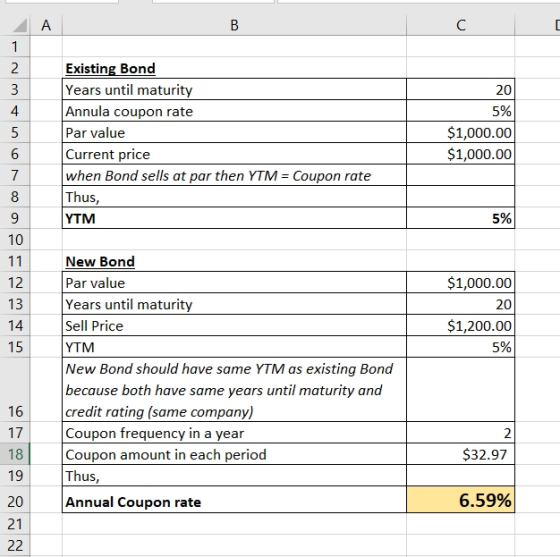
Task: Click 'Thus,' cell in row 8
Action: (x=234, y=197)
